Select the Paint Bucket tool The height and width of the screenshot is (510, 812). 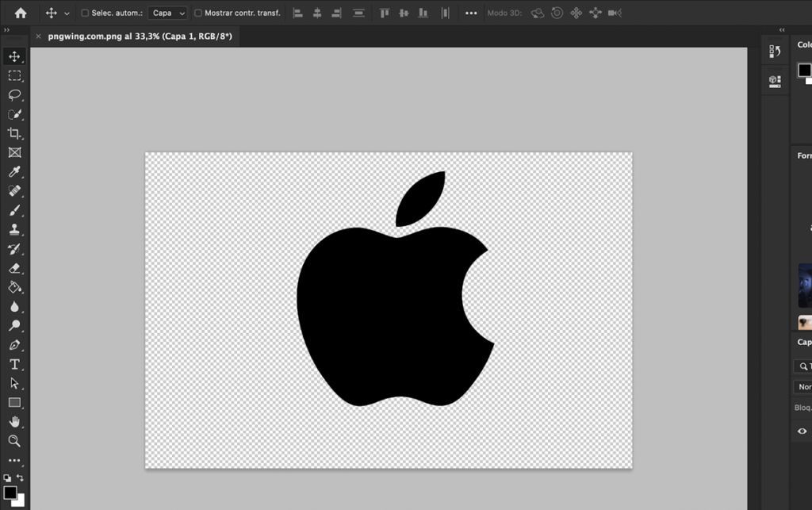(x=14, y=287)
